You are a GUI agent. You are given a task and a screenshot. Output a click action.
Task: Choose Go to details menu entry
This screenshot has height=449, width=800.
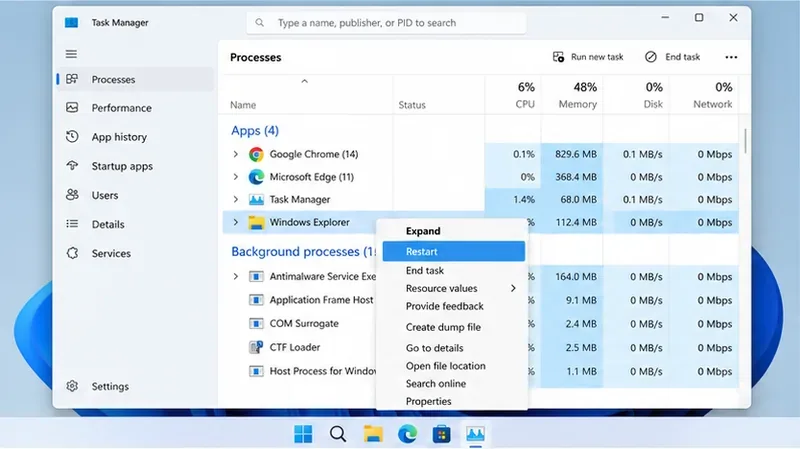tap(434, 348)
